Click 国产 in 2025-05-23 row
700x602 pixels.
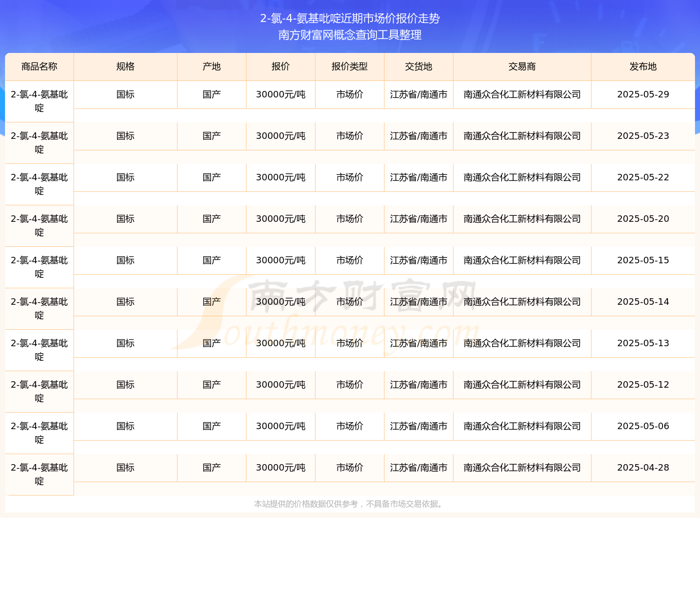click(212, 136)
